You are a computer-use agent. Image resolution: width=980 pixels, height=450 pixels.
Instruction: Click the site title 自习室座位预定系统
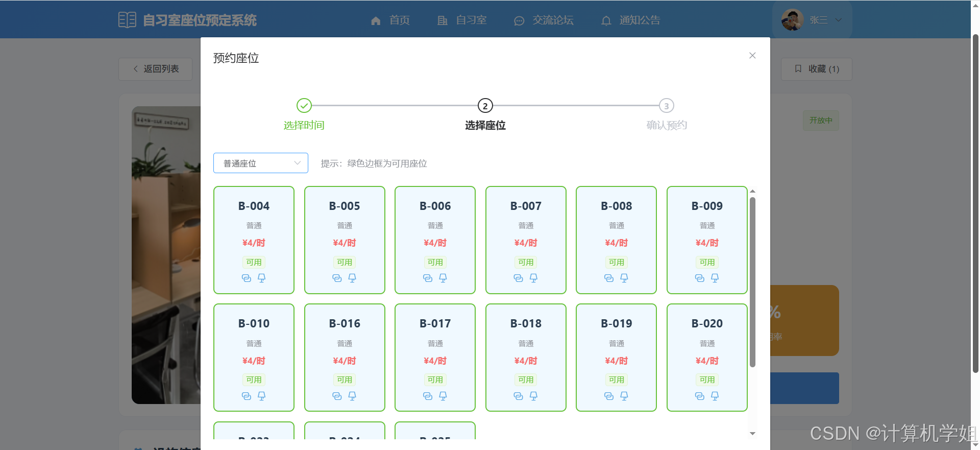point(200,20)
